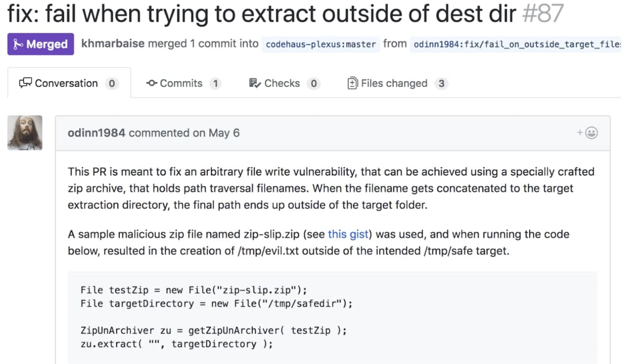This screenshot has width=625, height=364.
Task: Open odinn1984 author name link
Action: point(96,133)
